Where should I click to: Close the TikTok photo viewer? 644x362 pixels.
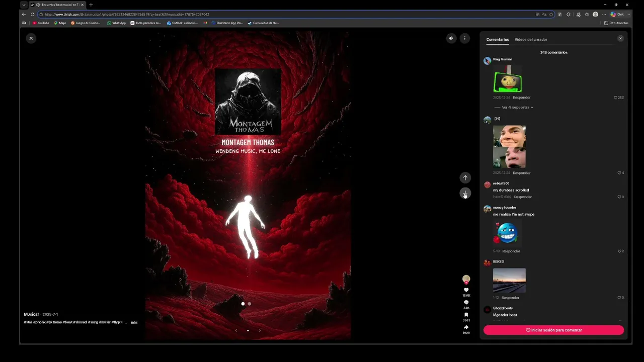tap(31, 38)
